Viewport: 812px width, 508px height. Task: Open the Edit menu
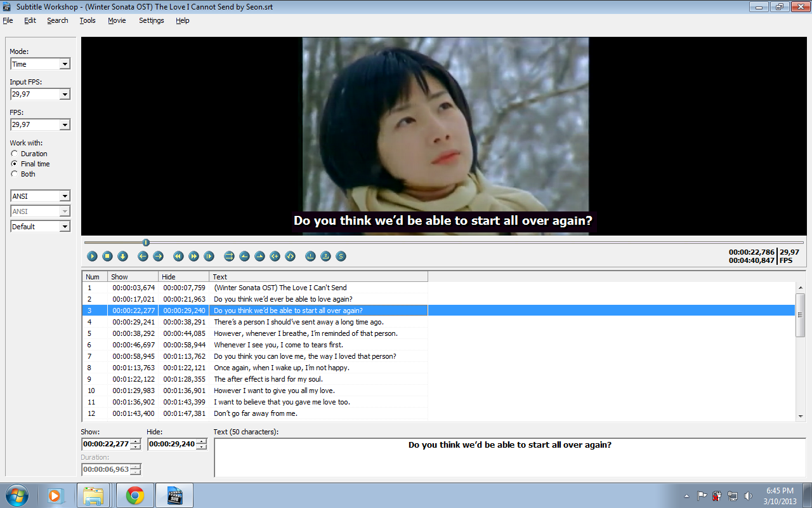pos(30,20)
